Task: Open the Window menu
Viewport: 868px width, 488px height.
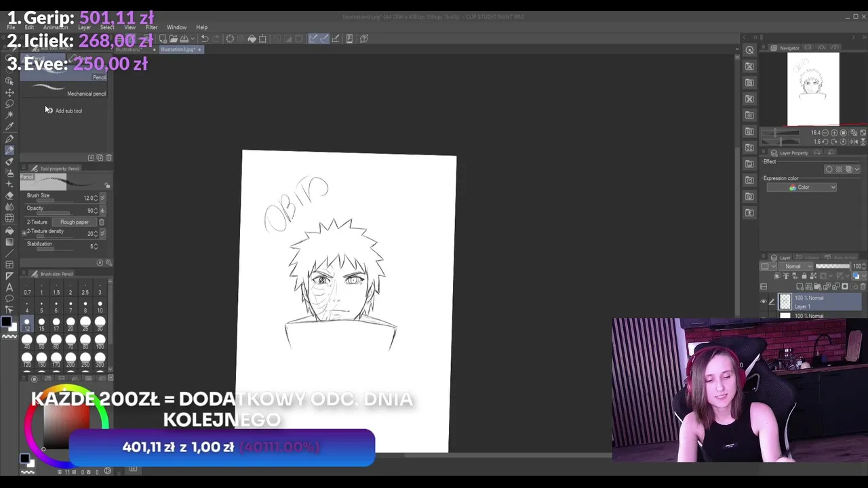Action: coord(176,28)
